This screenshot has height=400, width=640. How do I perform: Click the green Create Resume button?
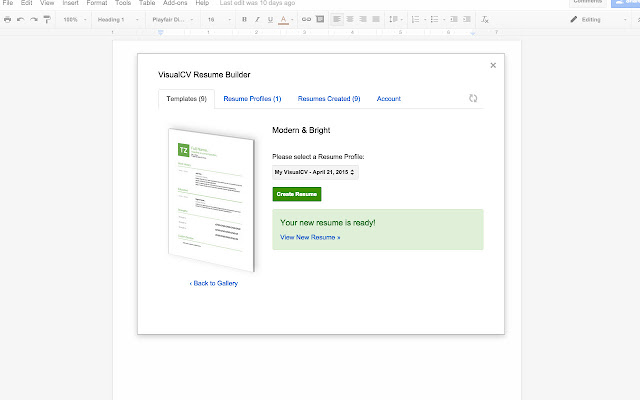pyautogui.click(x=297, y=194)
